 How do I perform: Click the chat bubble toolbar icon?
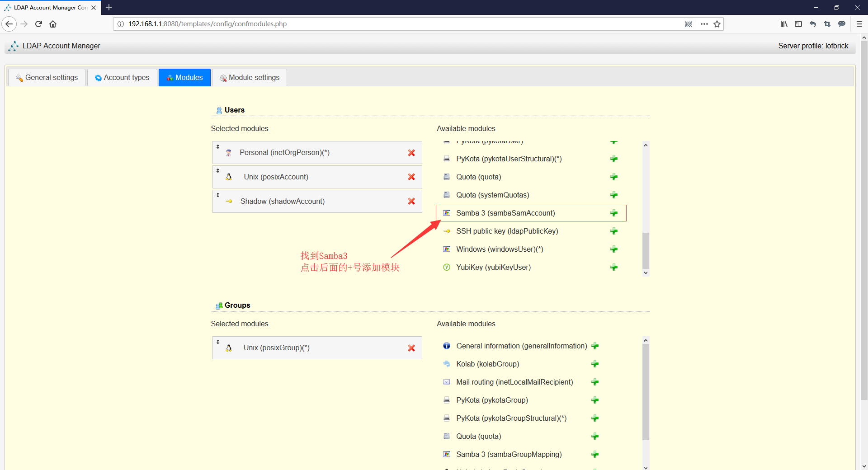[842, 24]
